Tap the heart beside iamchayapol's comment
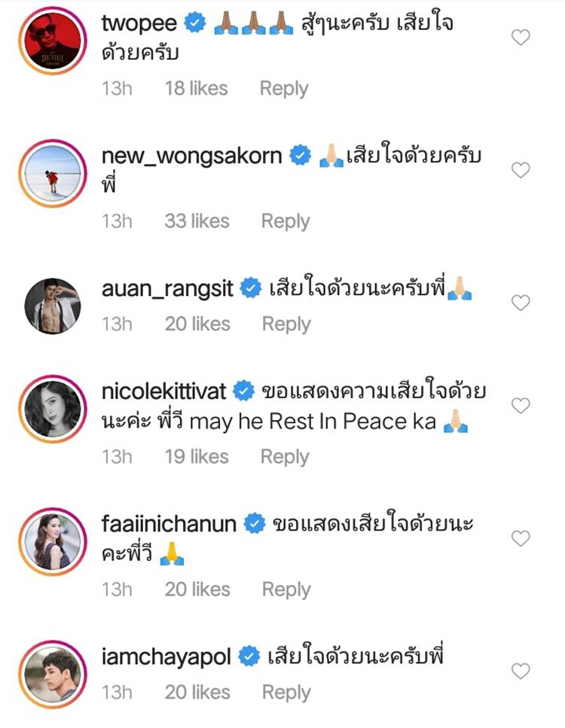The height and width of the screenshot is (728, 565). (x=521, y=671)
